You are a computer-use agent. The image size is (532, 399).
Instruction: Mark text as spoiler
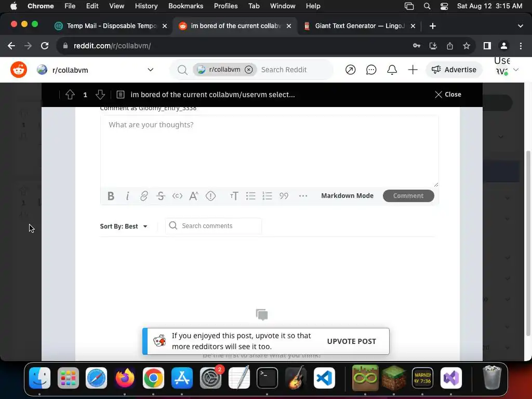[211, 196]
